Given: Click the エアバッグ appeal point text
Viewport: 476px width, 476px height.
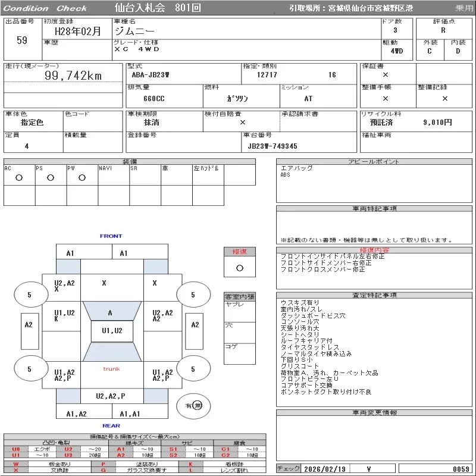Looking at the screenshot, I should coord(296,168).
